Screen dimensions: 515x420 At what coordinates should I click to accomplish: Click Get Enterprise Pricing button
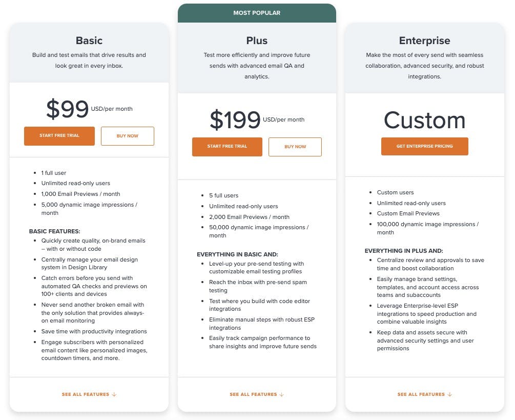tap(424, 146)
